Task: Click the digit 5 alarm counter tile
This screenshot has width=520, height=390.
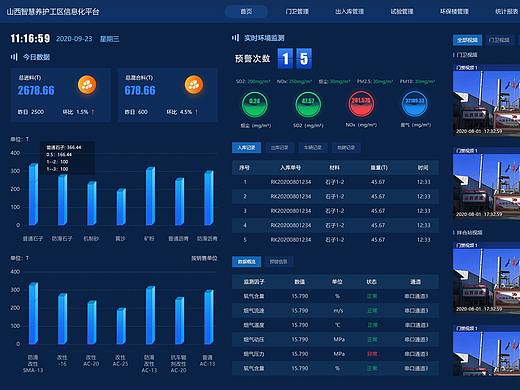Action: pos(304,59)
